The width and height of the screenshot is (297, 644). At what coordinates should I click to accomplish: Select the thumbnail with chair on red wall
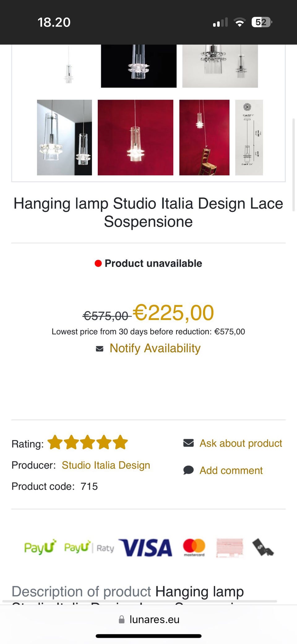coord(204,137)
